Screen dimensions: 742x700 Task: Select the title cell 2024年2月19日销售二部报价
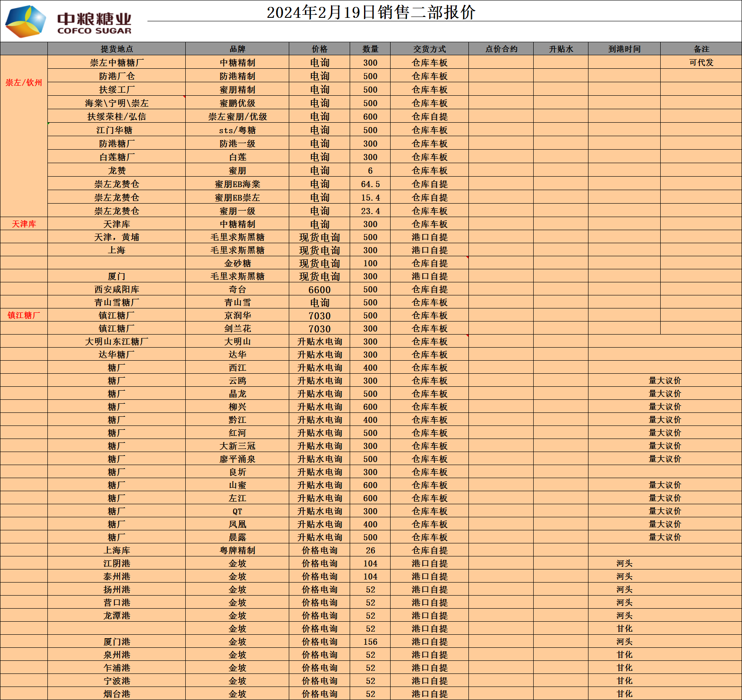371,12
